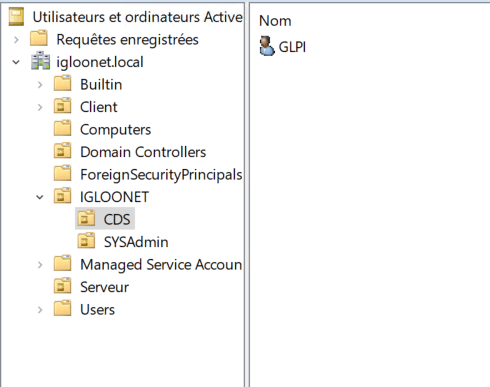Select the Users tree label
Viewport: 490px width, 387px height.
click(x=97, y=310)
